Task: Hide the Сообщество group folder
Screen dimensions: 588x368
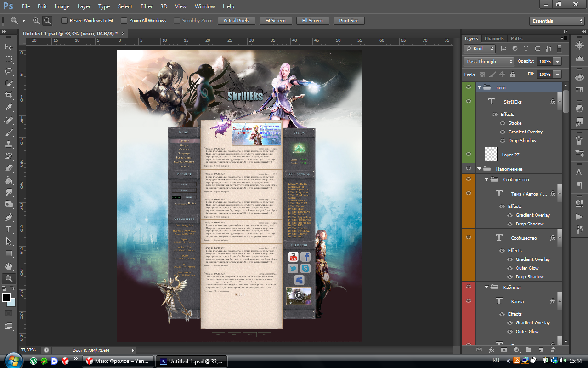Action: pos(469,179)
